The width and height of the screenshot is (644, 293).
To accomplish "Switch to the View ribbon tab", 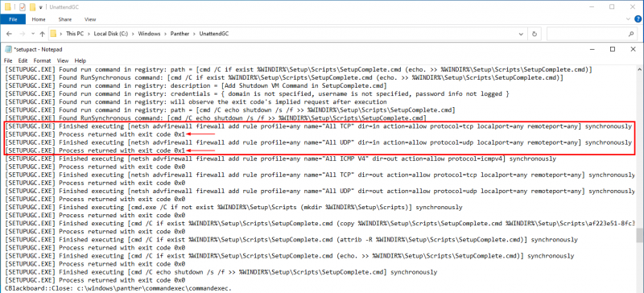I will 90,19.
